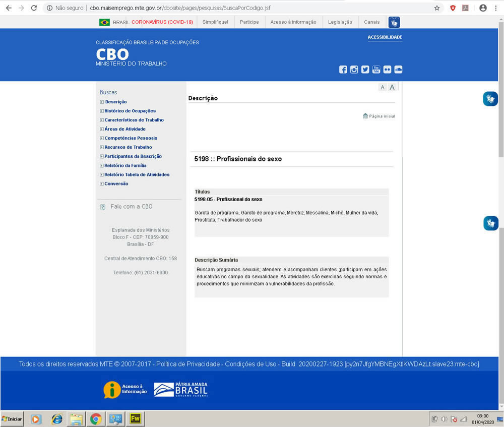Click the ACESSIBILIDADE link

click(385, 37)
